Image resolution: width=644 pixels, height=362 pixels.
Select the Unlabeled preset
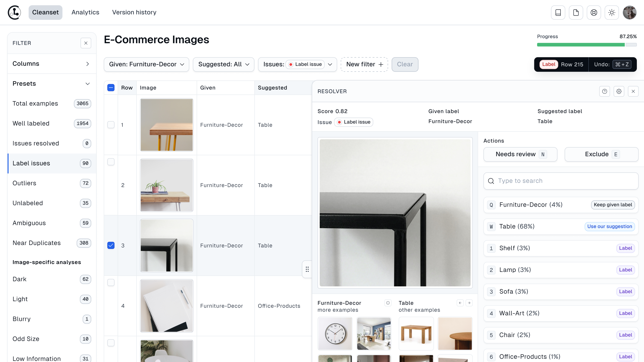pyautogui.click(x=52, y=203)
